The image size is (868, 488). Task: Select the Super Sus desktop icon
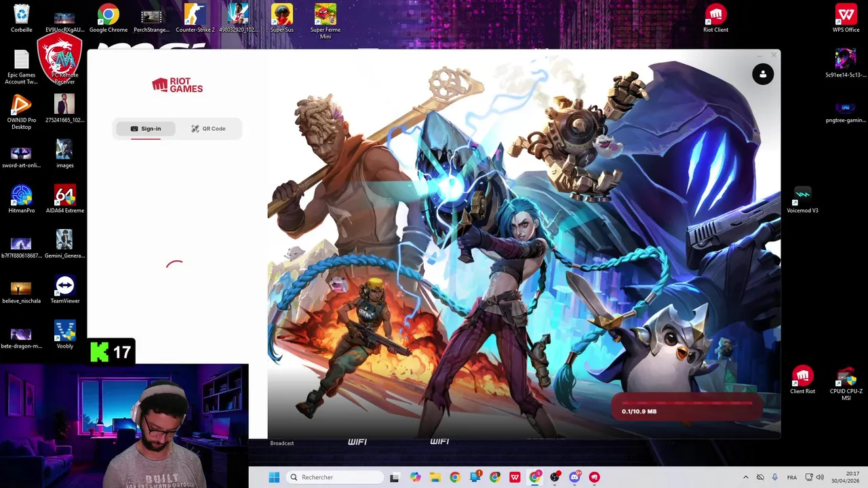(x=281, y=19)
